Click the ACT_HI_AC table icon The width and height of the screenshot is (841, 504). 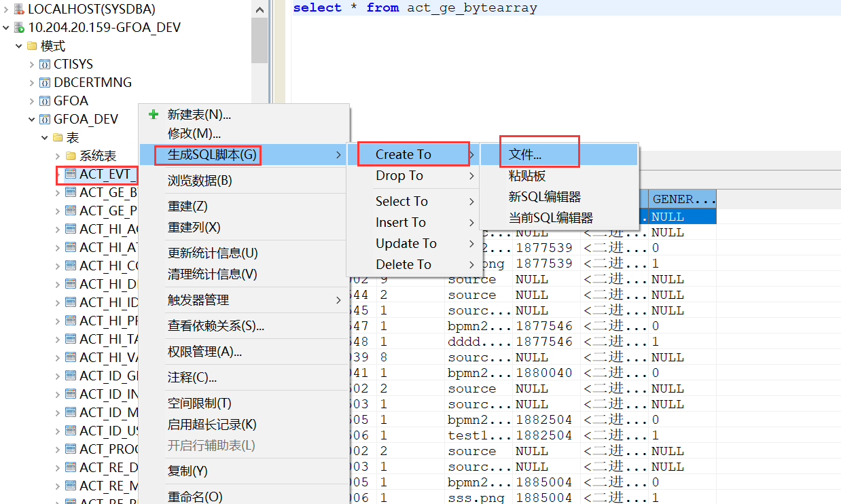(x=71, y=230)
